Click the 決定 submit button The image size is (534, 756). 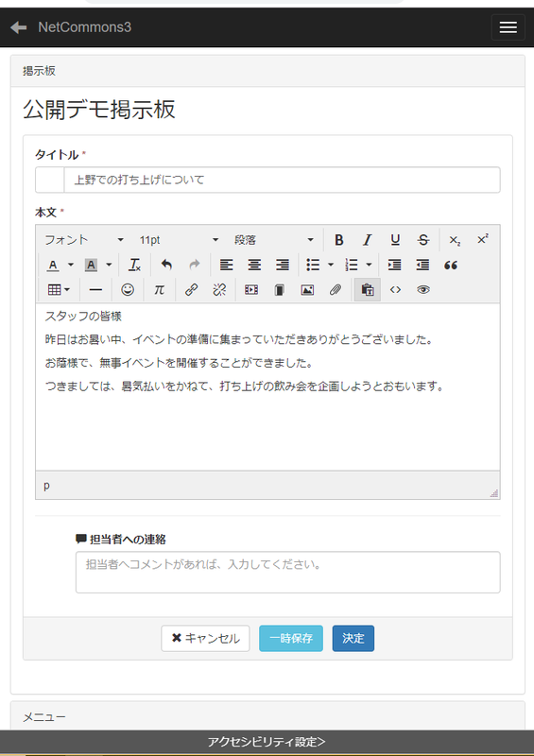pos(353,639)
